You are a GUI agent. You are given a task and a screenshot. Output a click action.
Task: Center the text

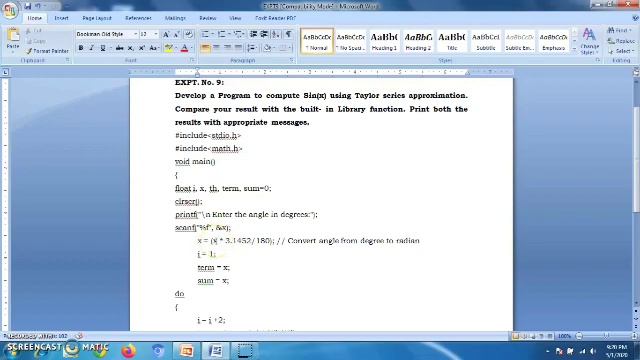click(216, 48)
